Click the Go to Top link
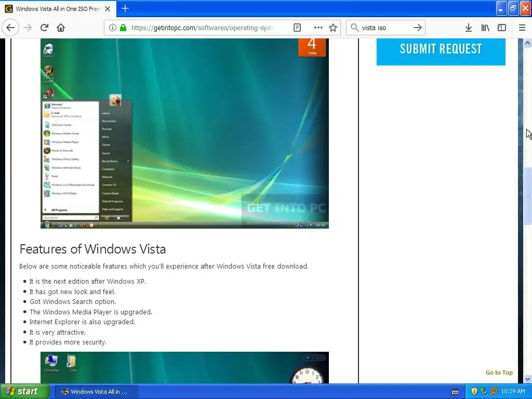The height and width of the screenshot is (399, 532). pyautogui.click(x=499, y=373)
